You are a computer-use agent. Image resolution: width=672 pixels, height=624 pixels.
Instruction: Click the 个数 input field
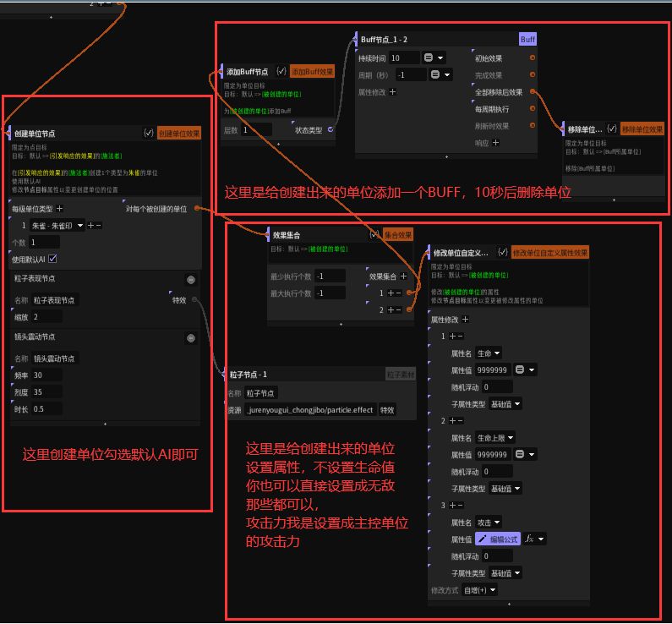click(x=44, y=243)
